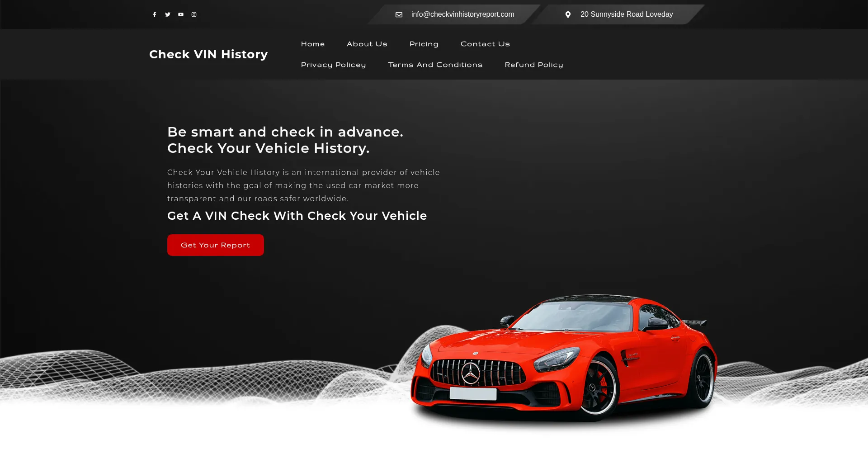Click the envelope email icon
868x449 pixels.
(x=399, y=14)
